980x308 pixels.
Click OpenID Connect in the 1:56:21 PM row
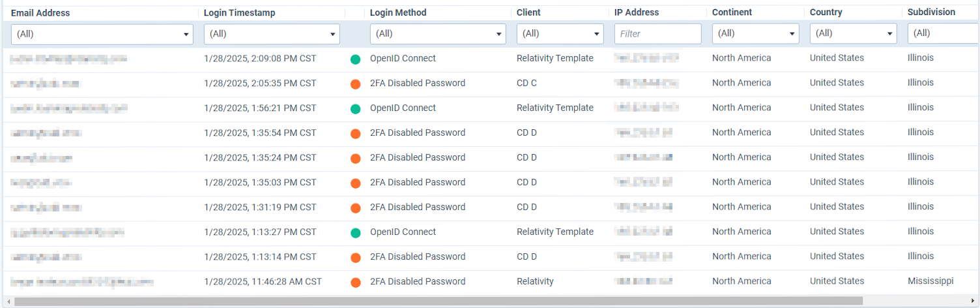[x=403, y=108]
